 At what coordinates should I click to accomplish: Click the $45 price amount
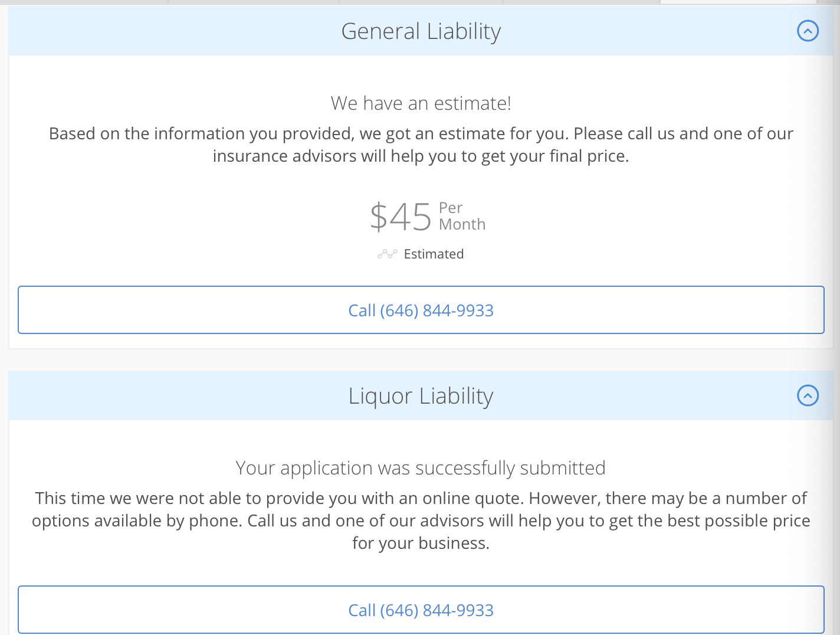pyautogui.click(x=401, y=217)
